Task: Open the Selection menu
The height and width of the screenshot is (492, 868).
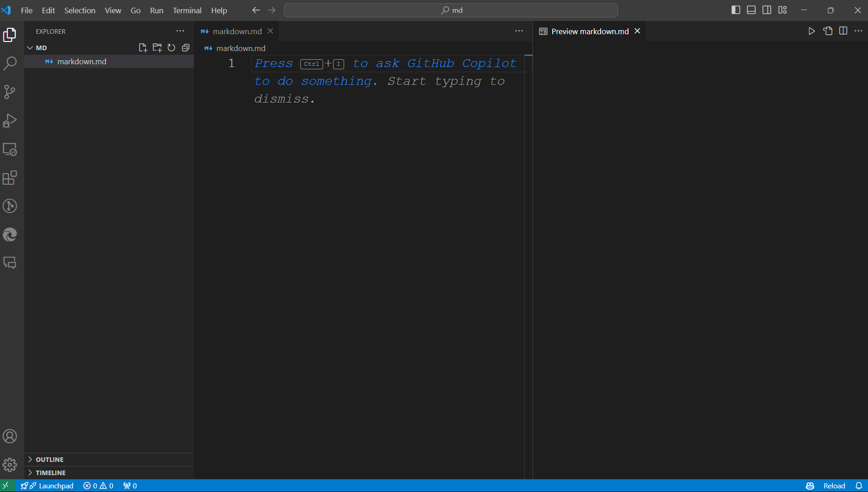Action: point(80,10)
